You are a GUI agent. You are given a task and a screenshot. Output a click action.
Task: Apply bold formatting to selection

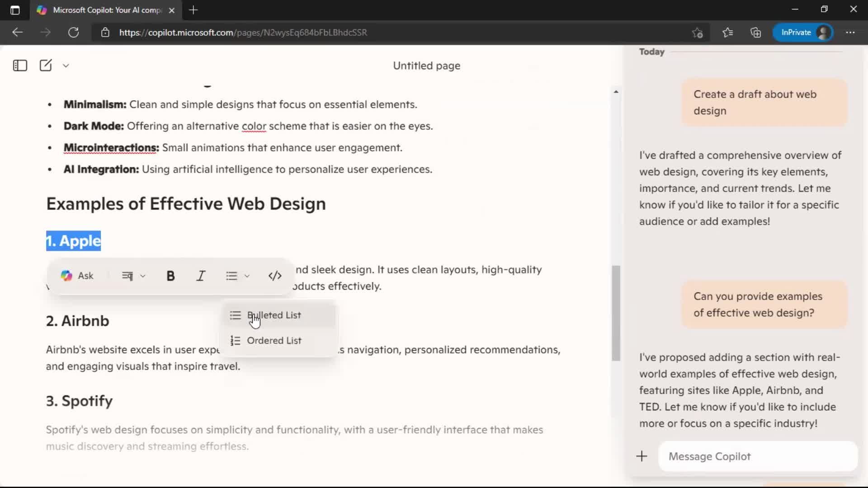170,276
